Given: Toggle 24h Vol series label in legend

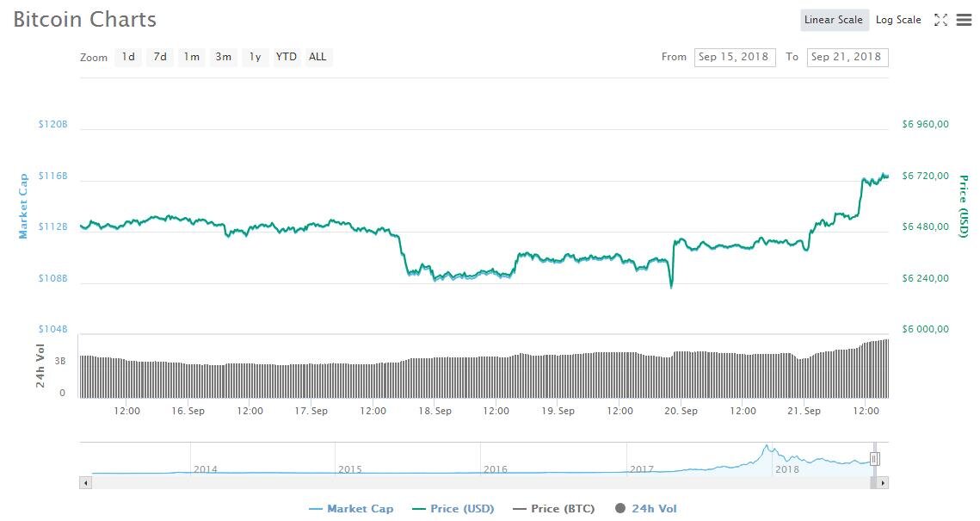Looking at the screenshot, I should [x=654, y=508].
